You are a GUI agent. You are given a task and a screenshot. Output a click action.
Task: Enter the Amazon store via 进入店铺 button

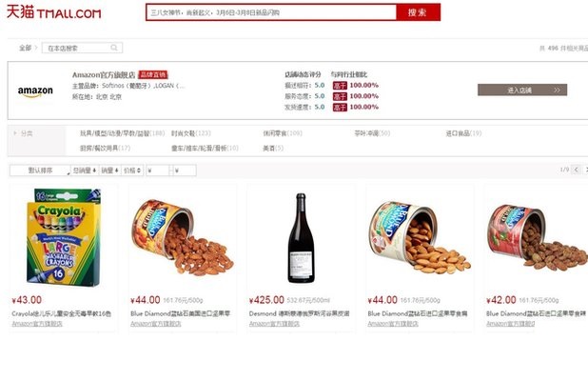(x=522, y=90)
